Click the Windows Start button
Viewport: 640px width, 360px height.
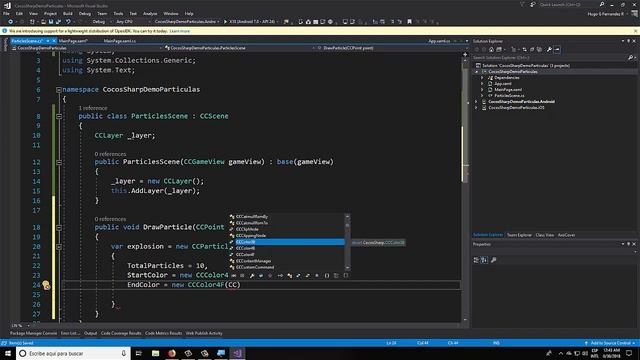(x=8, y=353)
